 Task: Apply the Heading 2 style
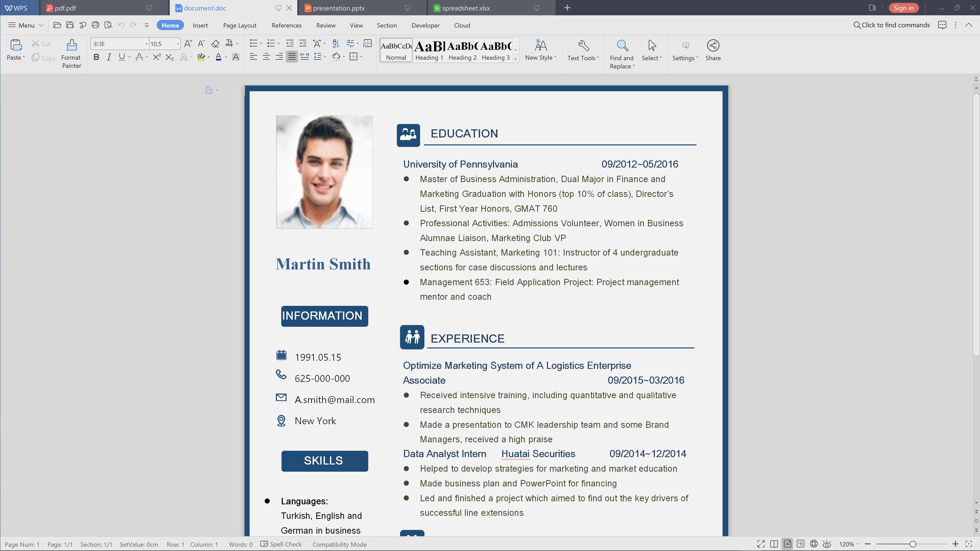462,50
